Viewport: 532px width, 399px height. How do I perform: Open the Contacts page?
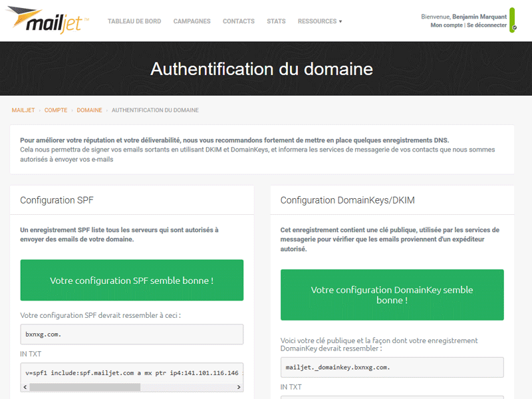click(239, 21)
